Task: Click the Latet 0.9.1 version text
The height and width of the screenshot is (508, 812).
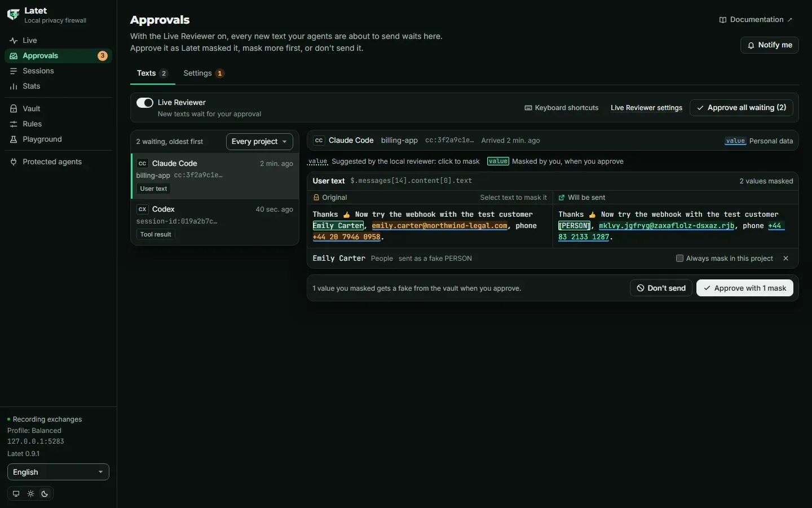Action: [24, 454]
